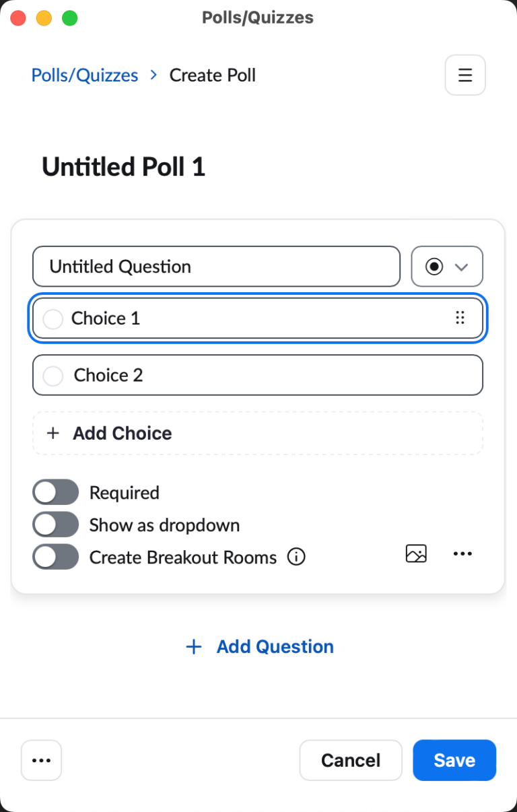Cancel poll creation

coord(351,760)
